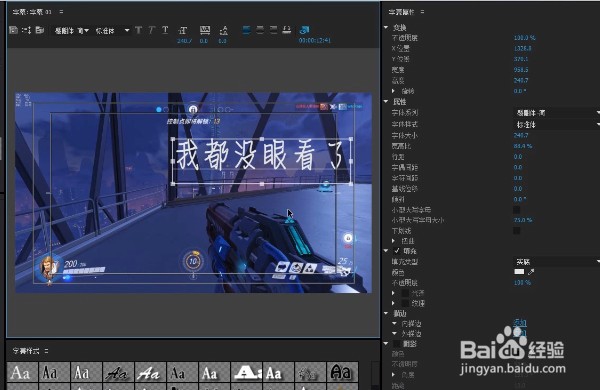Viewport: 600px width, 390px height.
Task: Click the X位置 value field
Action: pyautogui.click(x=522, y=48)
